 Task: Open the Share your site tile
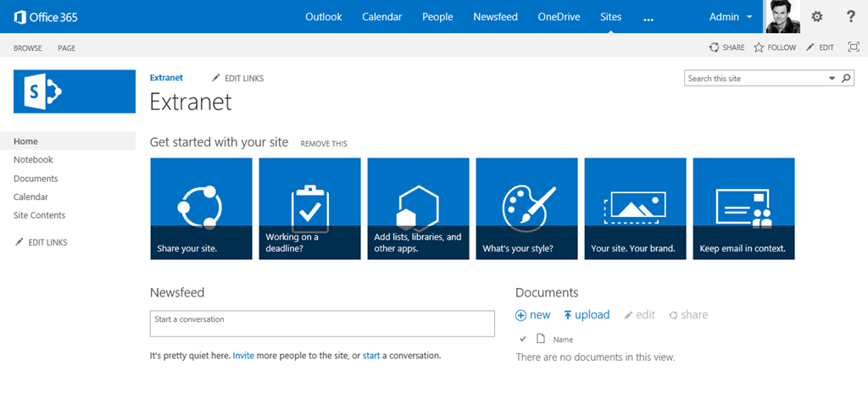(x=201, y=208)
